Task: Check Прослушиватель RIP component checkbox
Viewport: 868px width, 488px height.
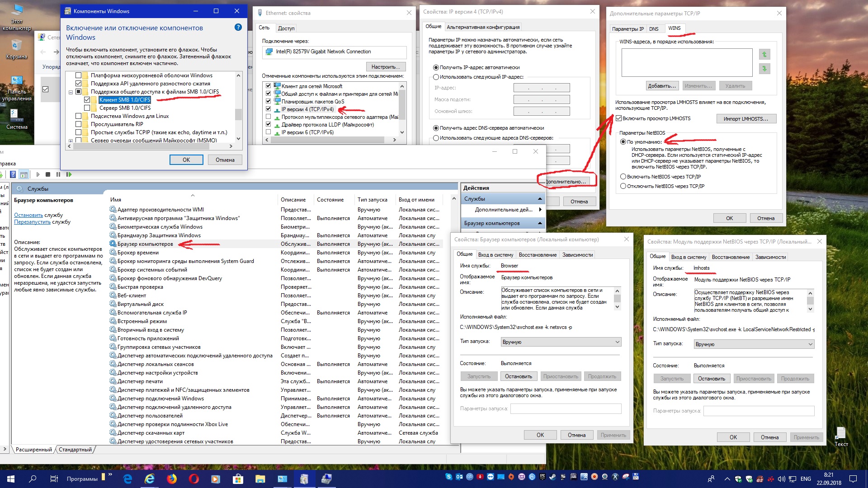Action: (x=79, y=124)
